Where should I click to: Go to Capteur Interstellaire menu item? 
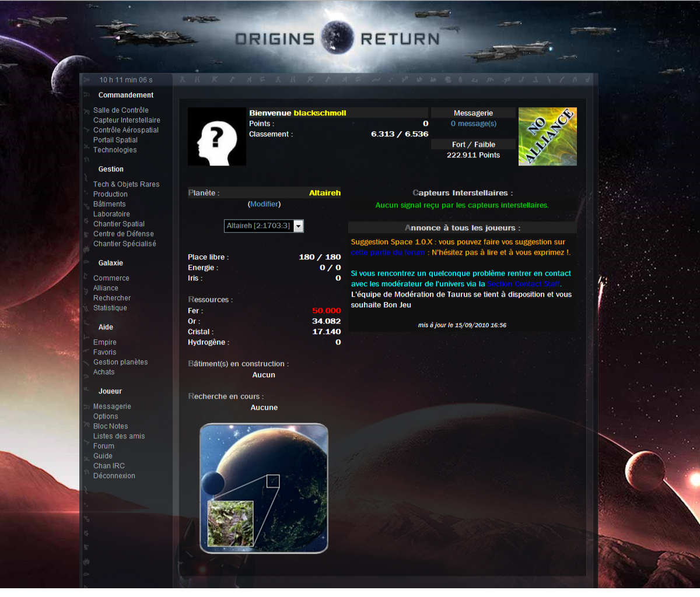point(127,120)
